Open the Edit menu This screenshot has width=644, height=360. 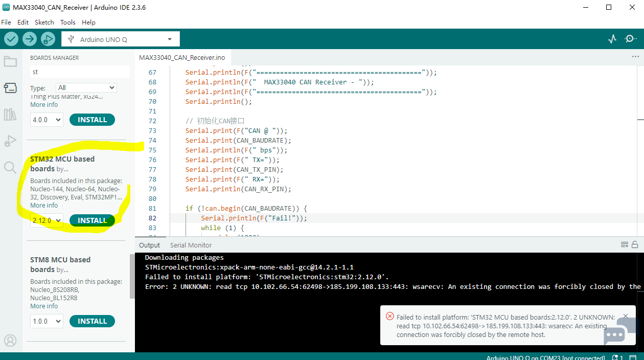coord(23,22)
